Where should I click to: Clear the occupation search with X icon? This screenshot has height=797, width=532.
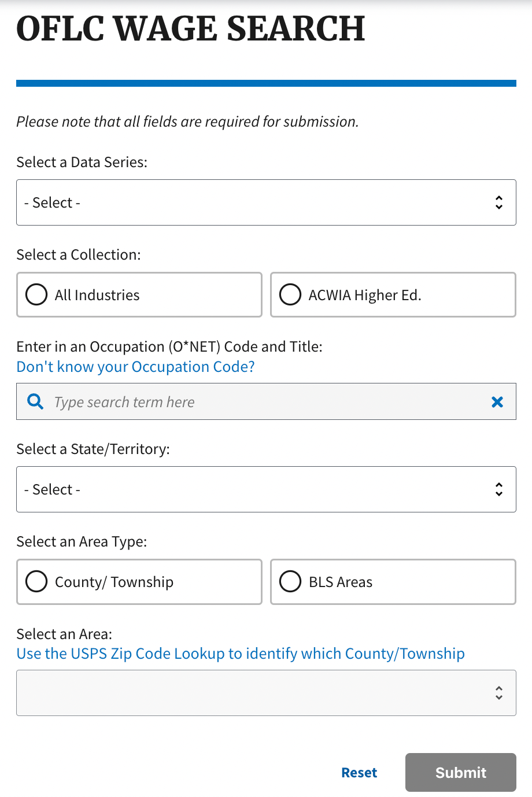click(497, 402)
